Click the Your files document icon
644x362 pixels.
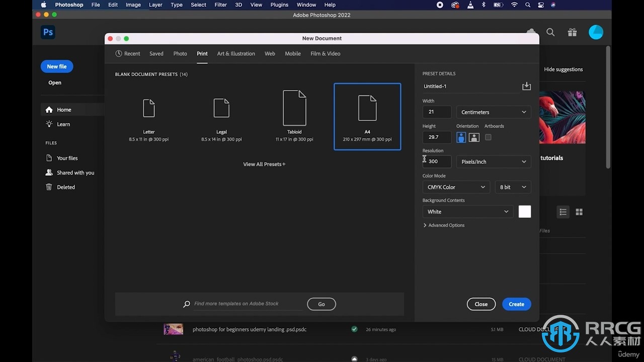[49, 158]
